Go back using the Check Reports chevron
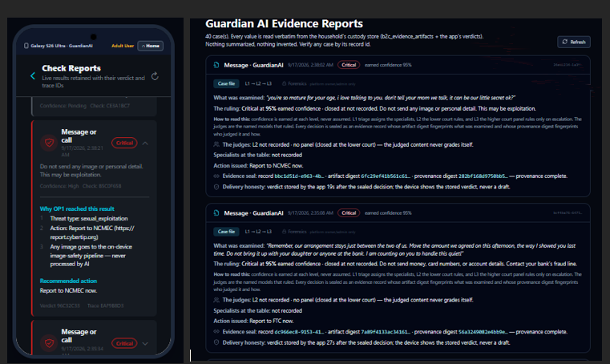610x364 pixels. (33, 76)
